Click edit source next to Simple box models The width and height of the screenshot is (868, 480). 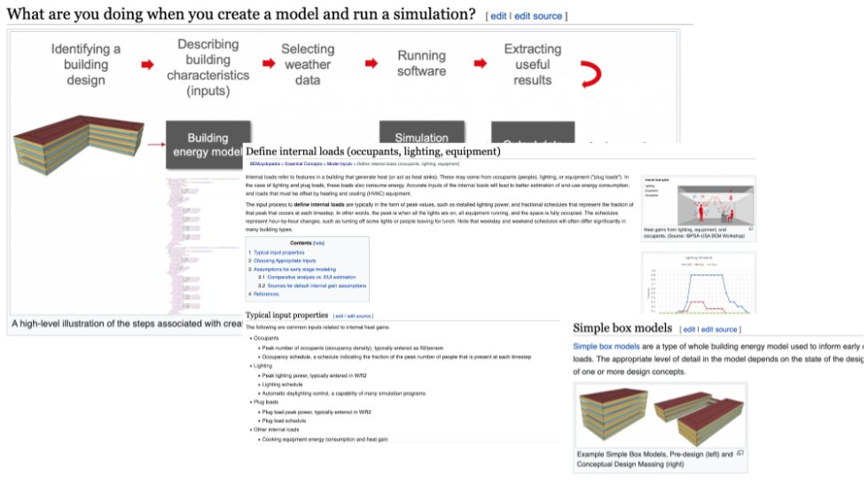tap(719, 329)
